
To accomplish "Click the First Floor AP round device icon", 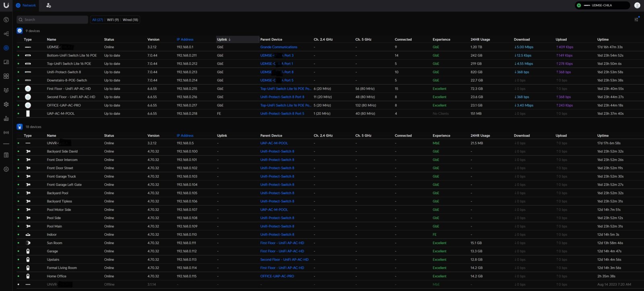I will (28, 89).
